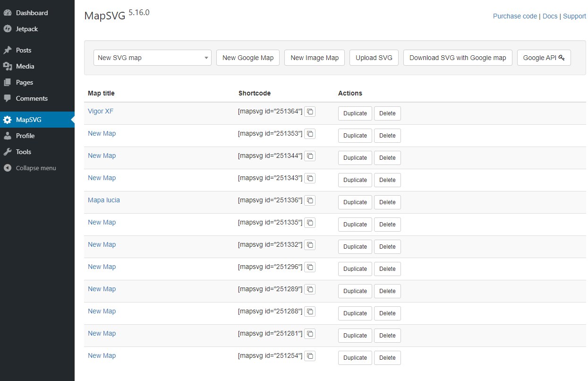The height and width of the screenshot is (381, 588).
Task: Select shortcode text [mapsvg id="251288"]
Action: click(x=270, y=312)
